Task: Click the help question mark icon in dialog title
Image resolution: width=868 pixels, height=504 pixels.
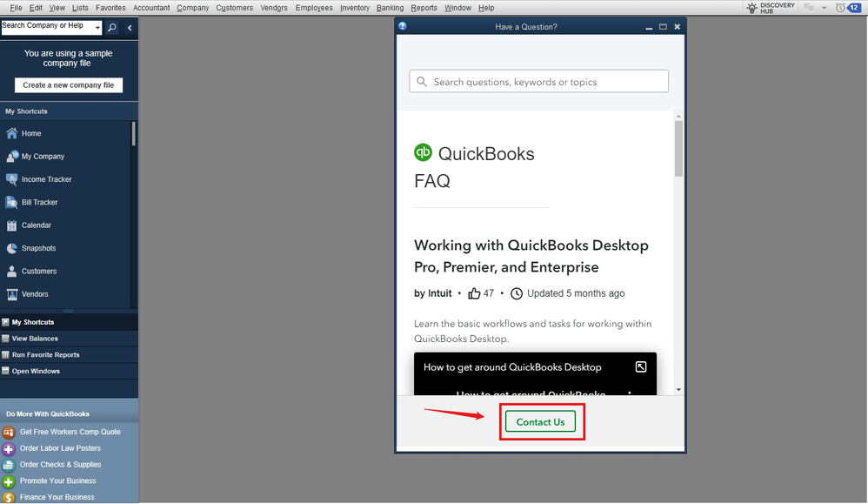Action: (x=403, y=26)
